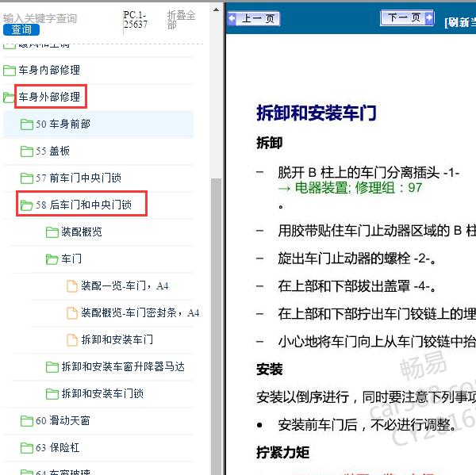The width and height of the screenshot is (476, 475).
Task: Click folder icon of 63 保险杠
Action: click(x=27, y=448)
